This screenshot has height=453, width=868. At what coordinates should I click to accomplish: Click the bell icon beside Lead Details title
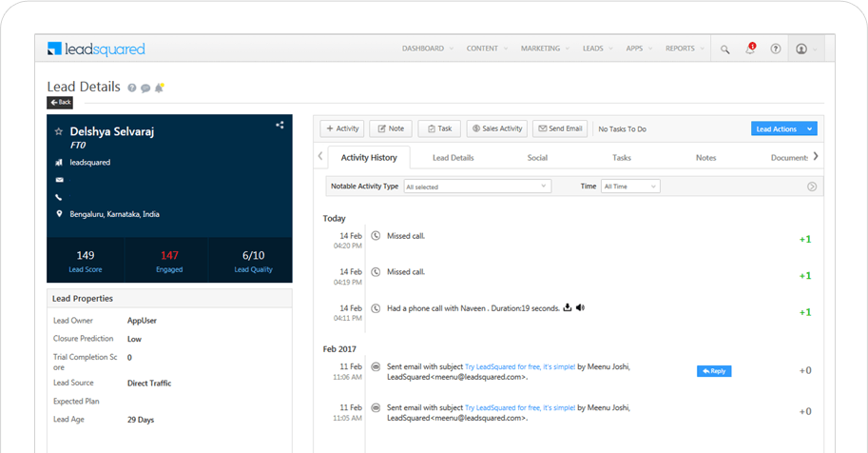(x=160, y=88)
